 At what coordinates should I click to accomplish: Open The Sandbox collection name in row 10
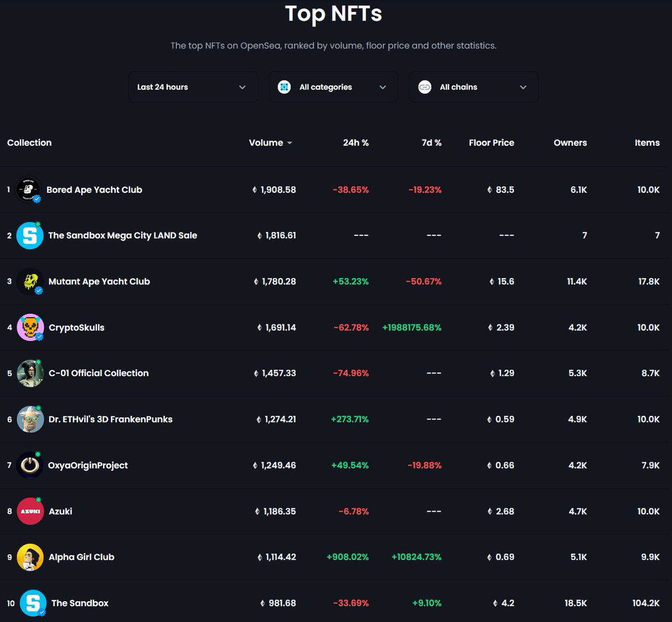(x=80, y=603)
